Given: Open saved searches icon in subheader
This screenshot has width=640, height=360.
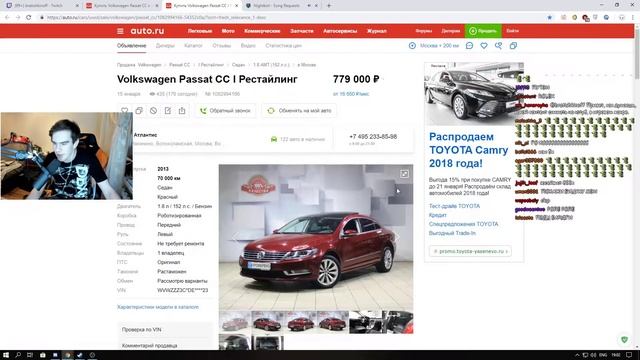Looking at the screenshot, I should coord(498,46).
